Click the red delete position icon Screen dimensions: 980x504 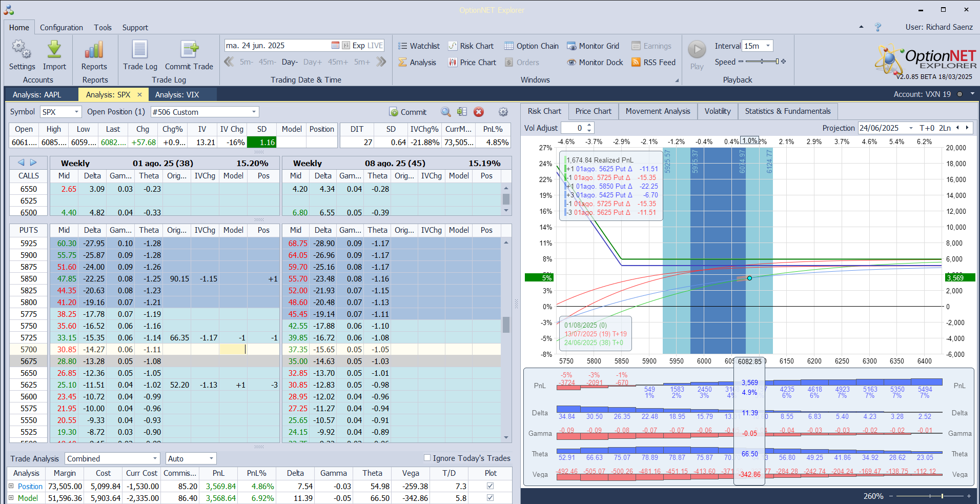pos(479,112)
